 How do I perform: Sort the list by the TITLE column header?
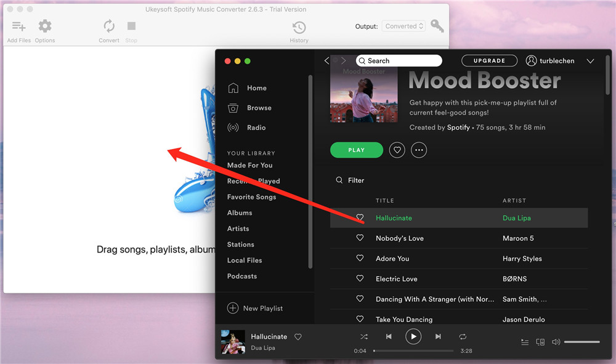click(384, 201)
